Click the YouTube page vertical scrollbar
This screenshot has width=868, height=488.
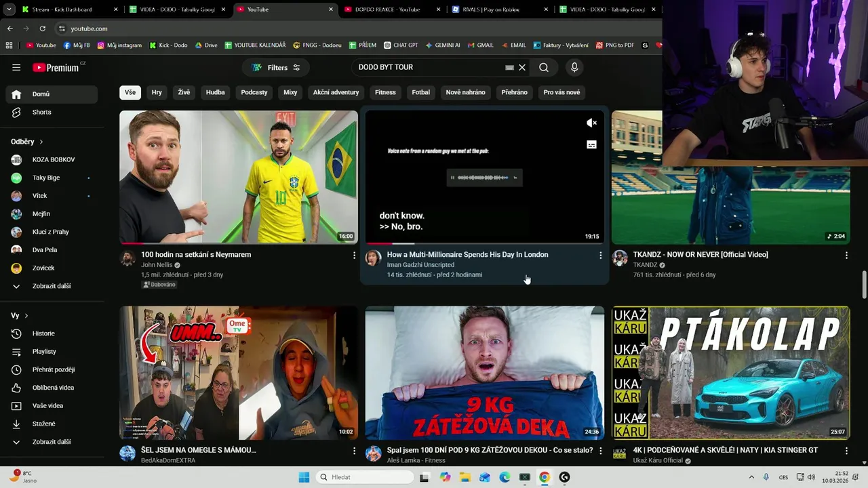[x=864, y=285]
